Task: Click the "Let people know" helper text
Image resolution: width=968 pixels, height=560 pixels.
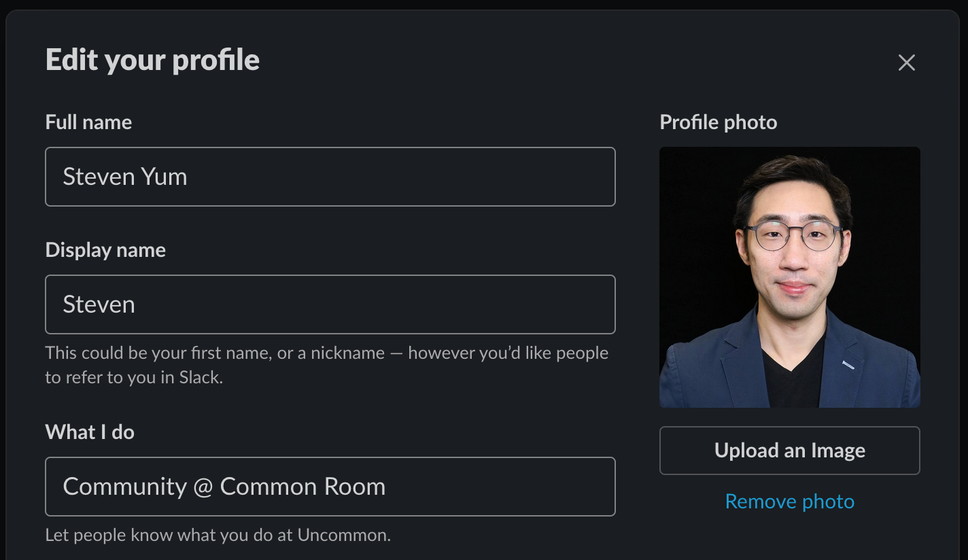Action: click(218, 535)
